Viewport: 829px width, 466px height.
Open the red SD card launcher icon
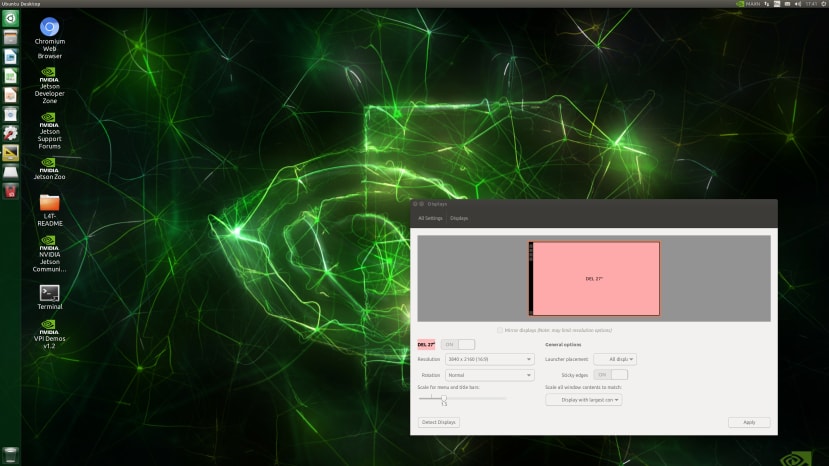pyautogui.click(x=10, y=191)
